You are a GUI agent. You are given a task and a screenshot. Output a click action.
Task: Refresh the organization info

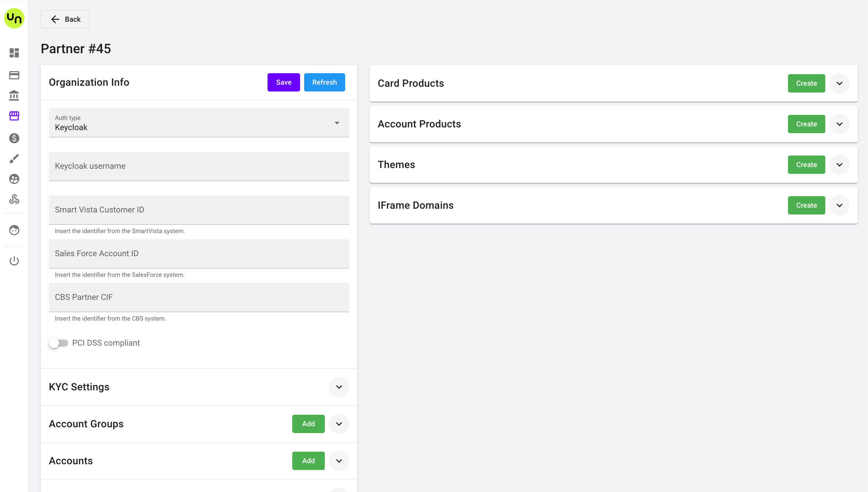click(324, 82)
